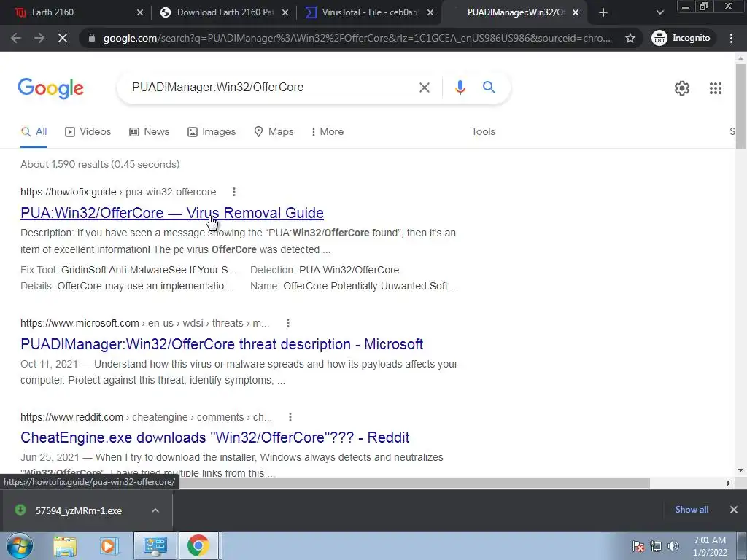This screenshot has height=560, width=747.
Task: Click the Chrome taskbar icon
Action: 198,545
